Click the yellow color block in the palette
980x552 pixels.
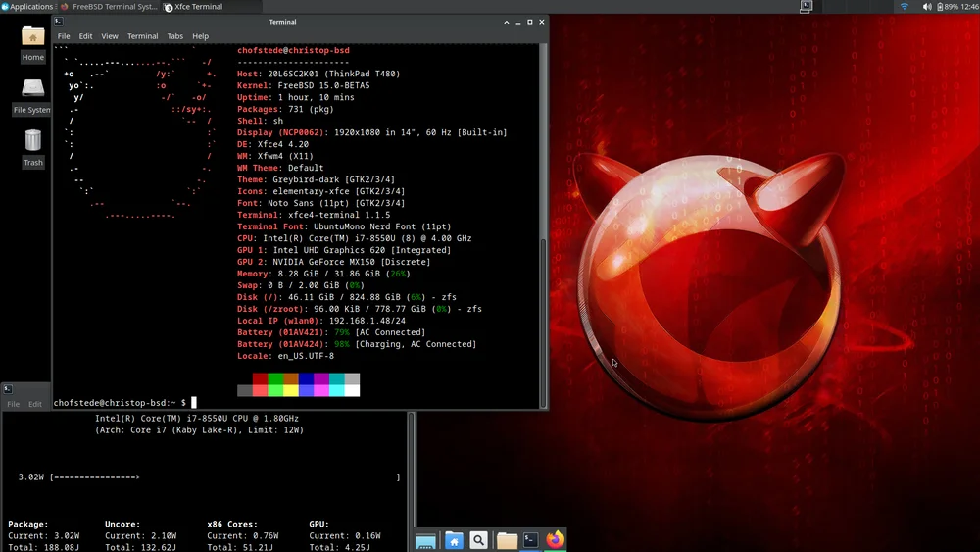pyautogui.click(x=291, y=390)
